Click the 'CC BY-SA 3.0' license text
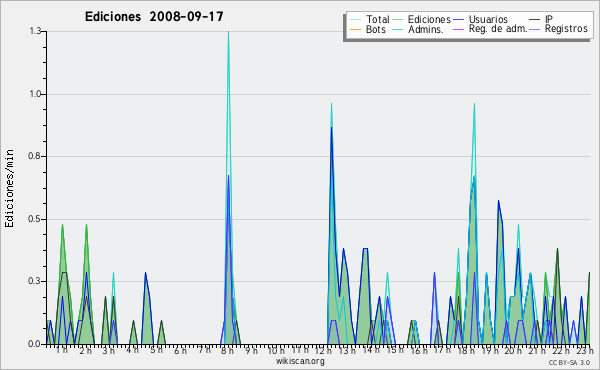Screen dimensions: 600x370 [x=569, y=362]
